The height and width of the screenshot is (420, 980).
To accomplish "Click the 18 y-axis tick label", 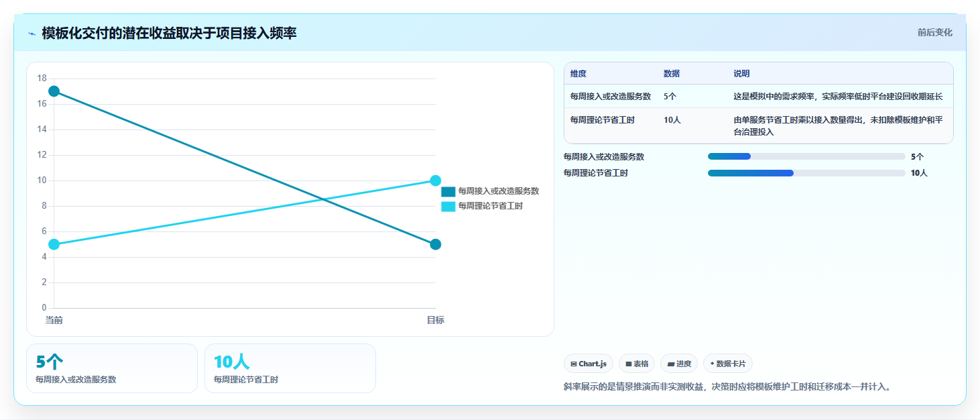I will point(42,78).
